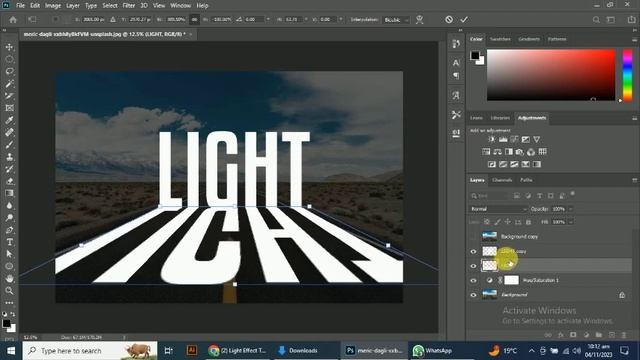Select the Clone Stamp tool
This screenshot has height=360, width=640.
point(9,157)
